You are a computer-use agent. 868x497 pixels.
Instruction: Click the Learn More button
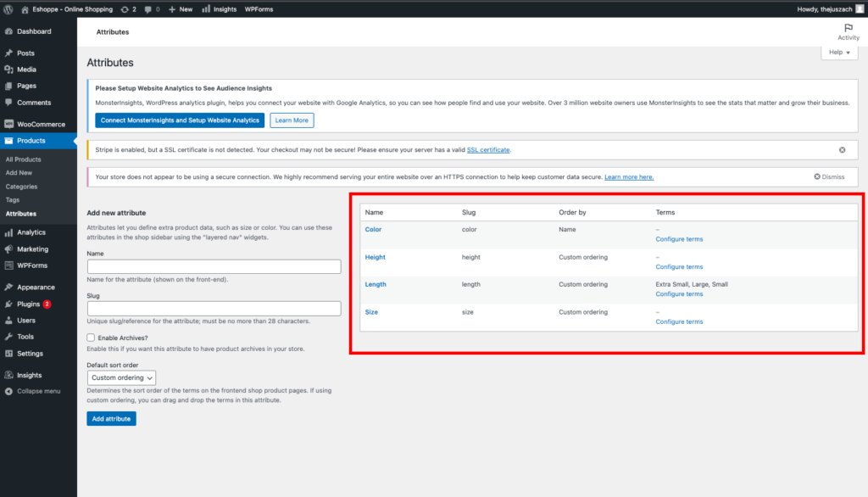click(x=292, y=120)
